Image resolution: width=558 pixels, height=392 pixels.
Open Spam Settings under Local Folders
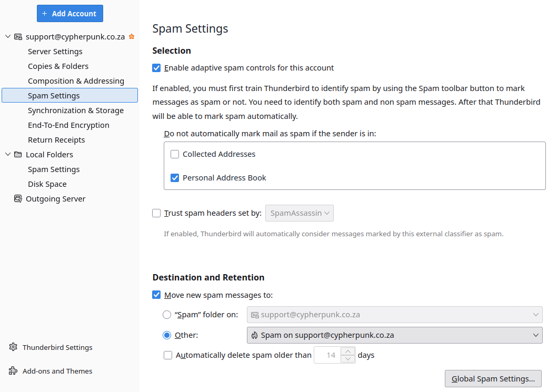tap(54, 169)
